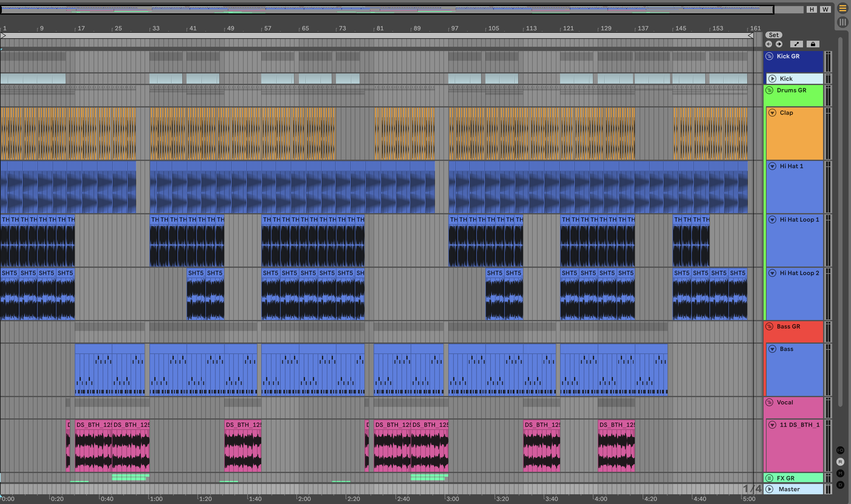
Task: Toggle Automation Mode button
Action: (796, 44)
